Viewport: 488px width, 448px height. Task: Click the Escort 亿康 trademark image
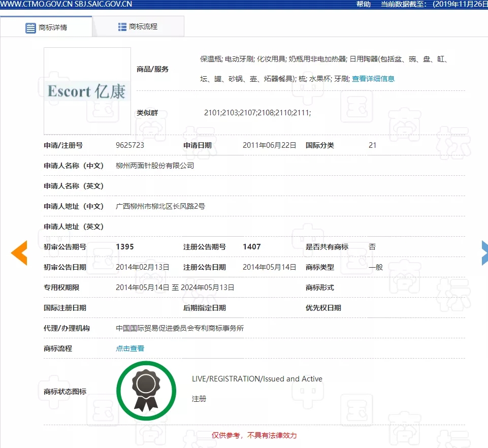coord(87,91)
